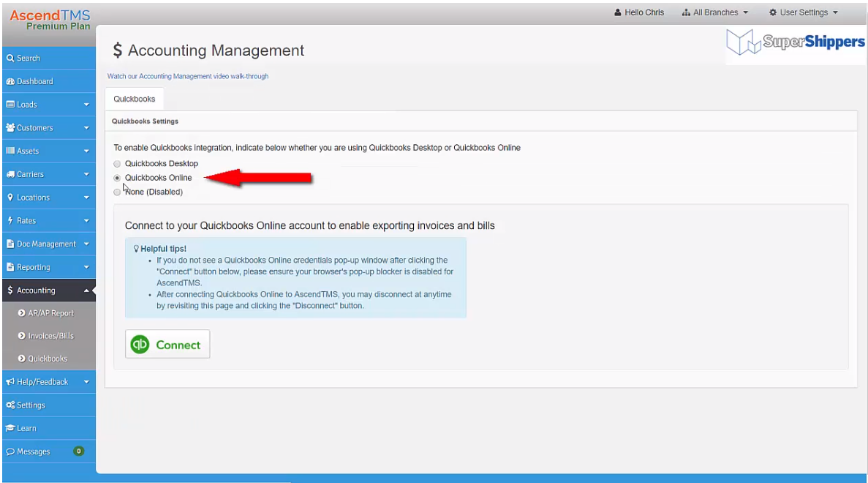Click the Assets barcode icon
The height and width of the screenshot is (483, 868).
(x=10, y=151)
